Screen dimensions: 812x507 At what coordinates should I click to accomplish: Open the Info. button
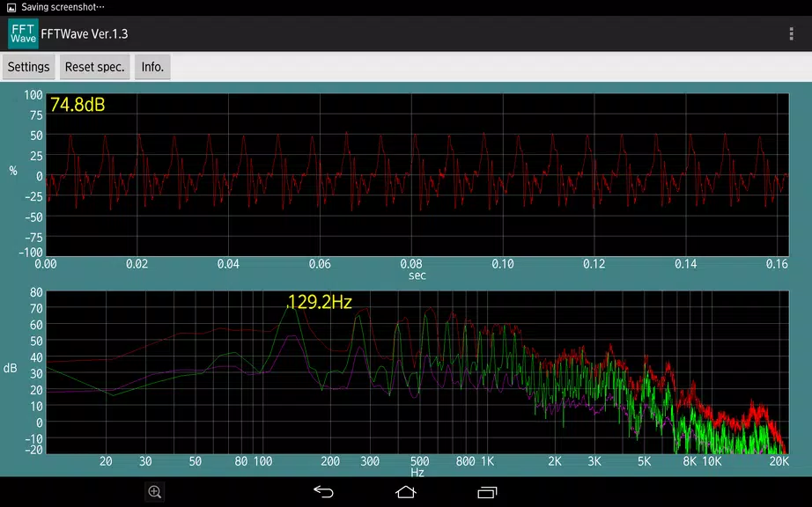152,67
